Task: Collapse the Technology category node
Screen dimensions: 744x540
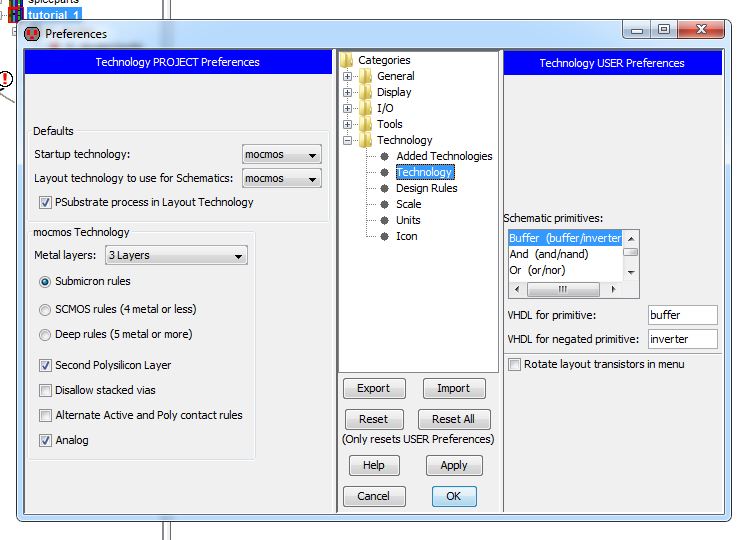Action: [x=347, y=140]
